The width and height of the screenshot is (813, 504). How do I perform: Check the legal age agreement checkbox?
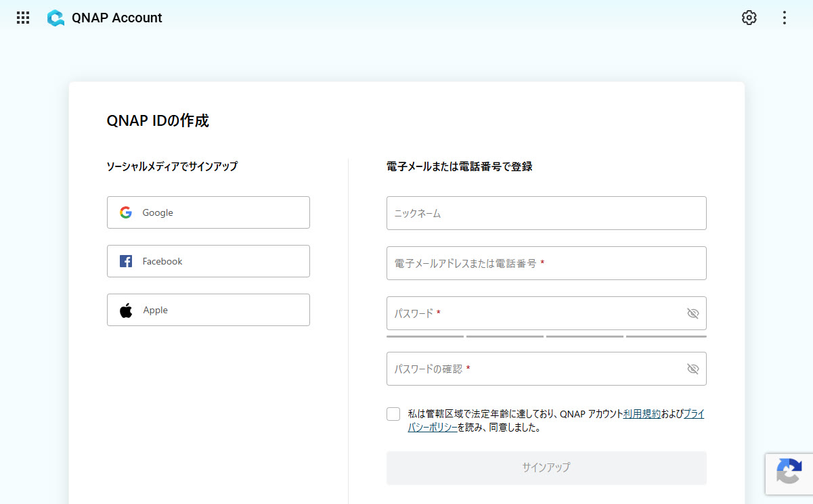pos(393,414)
